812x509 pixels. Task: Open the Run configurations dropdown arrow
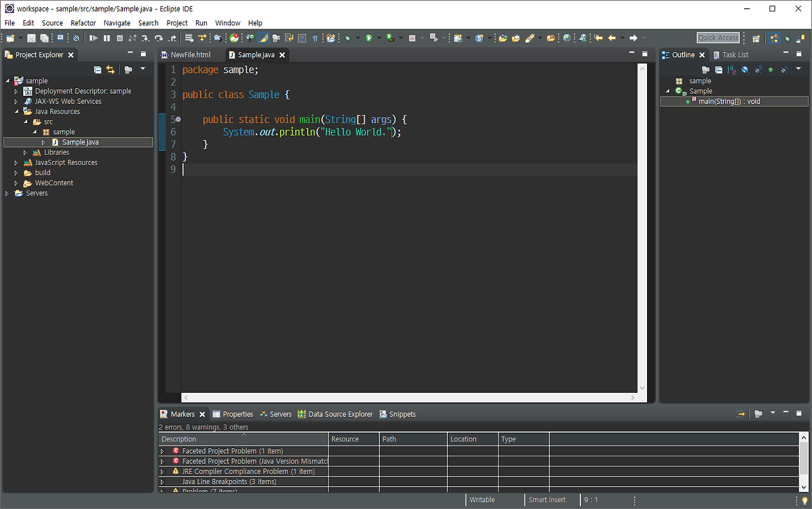379,38
